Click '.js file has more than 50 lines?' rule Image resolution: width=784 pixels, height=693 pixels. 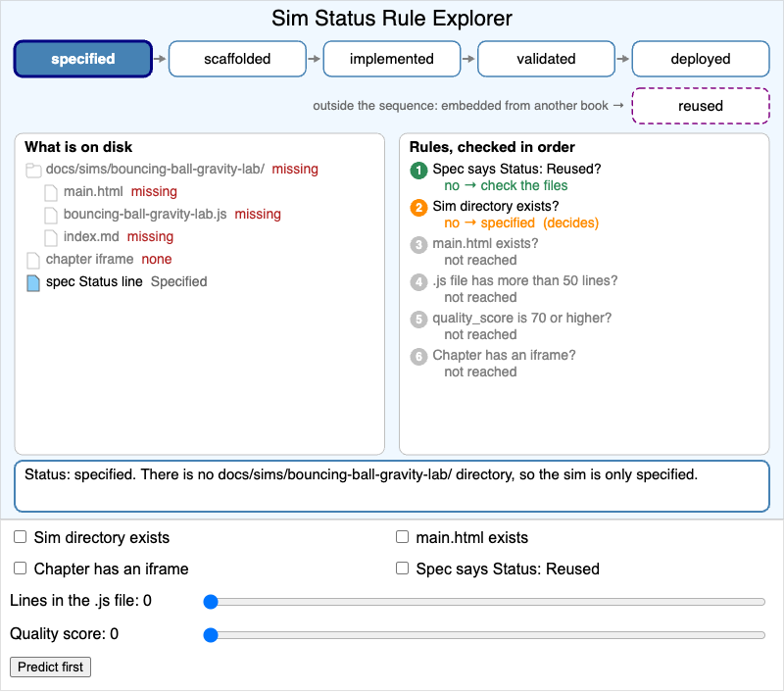pyautogui.click(x=525, y=280)
